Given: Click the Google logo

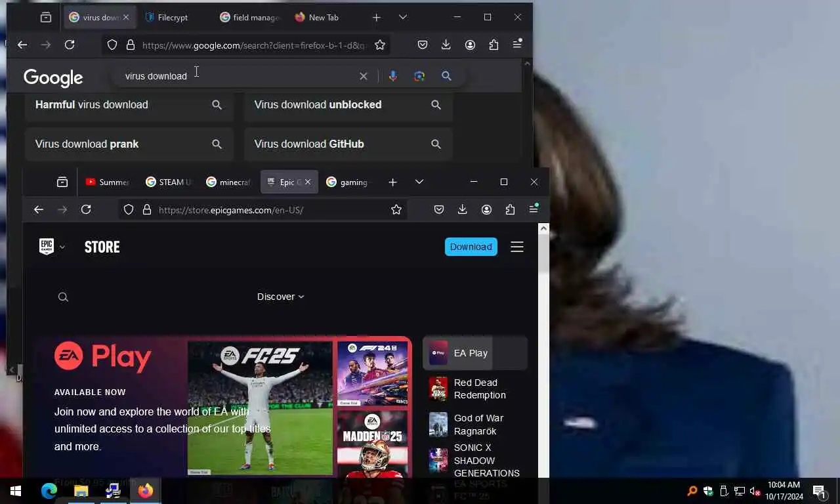Looking at the screenshot, I should [x=53, y=77].
